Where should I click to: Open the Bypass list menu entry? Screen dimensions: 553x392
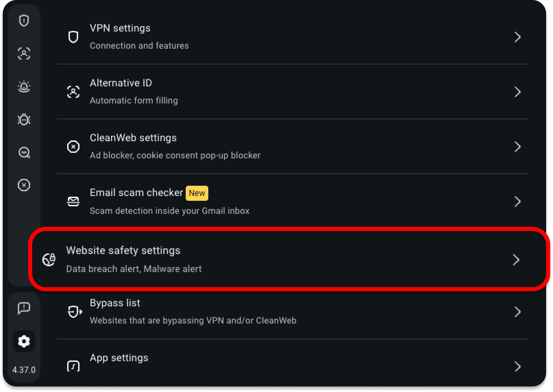pyautogui.click(x=115, y=303)
